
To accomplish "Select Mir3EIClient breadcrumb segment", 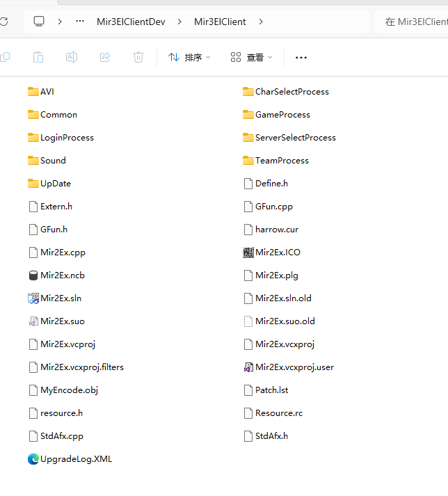I will [220, 22].
